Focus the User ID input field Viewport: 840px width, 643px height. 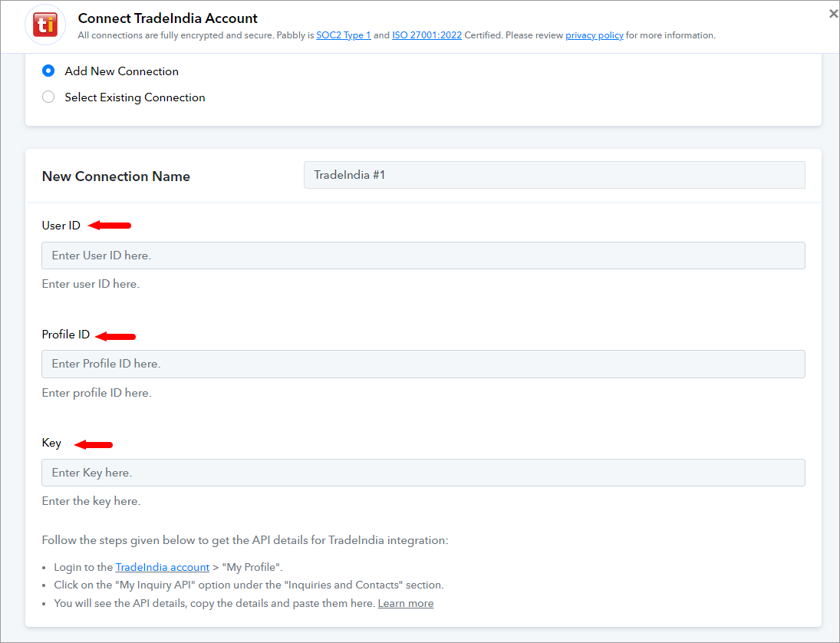coord(423,256)
